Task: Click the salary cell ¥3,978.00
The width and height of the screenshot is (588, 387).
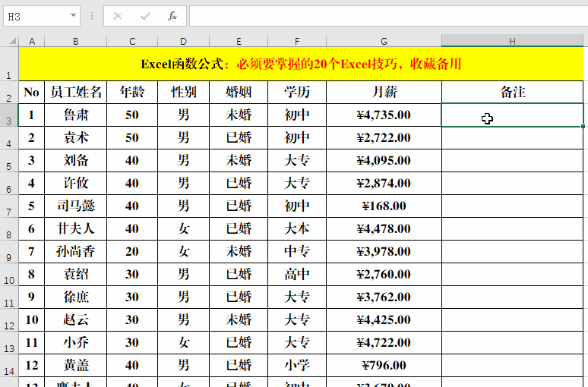Action: pos(384,252)
